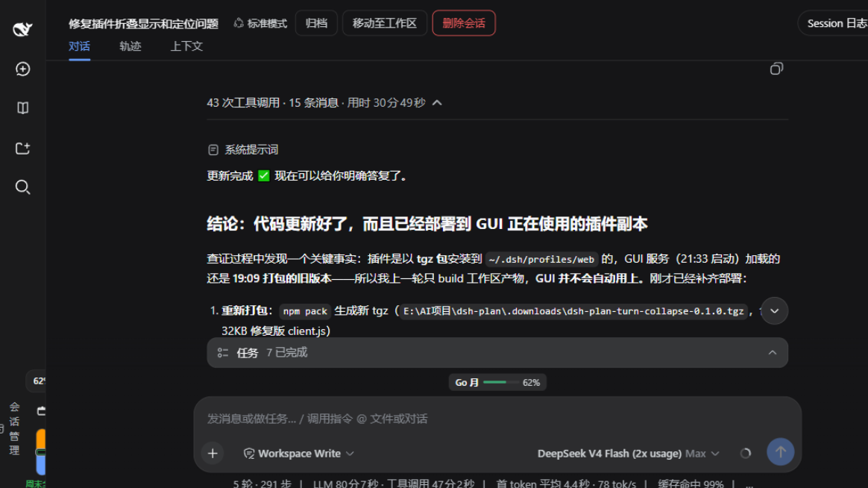Click the message input field
Screen dimensions: 868x488
pos(497,419)
